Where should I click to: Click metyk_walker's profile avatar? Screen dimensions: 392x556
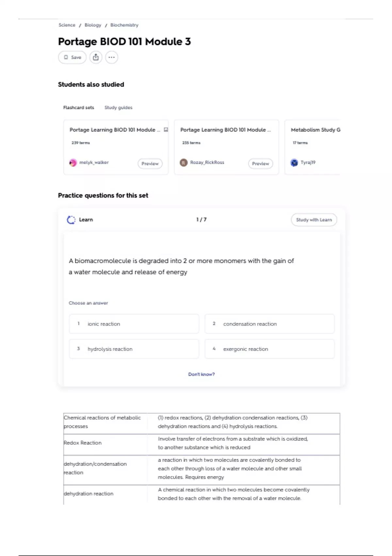coord(73,163)
